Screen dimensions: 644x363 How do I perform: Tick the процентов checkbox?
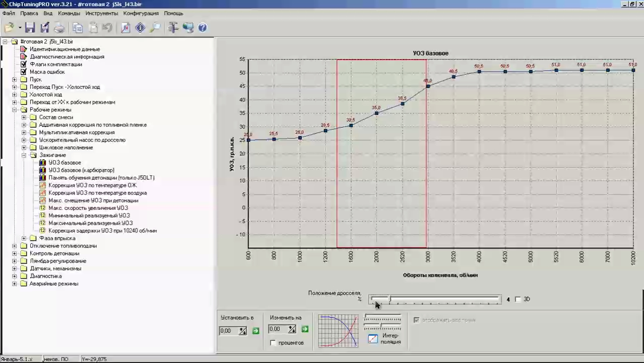click(273, 343)
